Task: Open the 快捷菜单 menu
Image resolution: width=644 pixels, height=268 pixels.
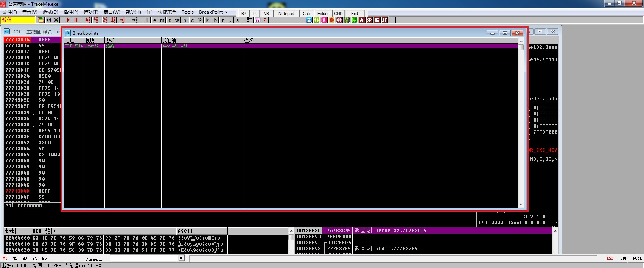Action: click(167, 12)
